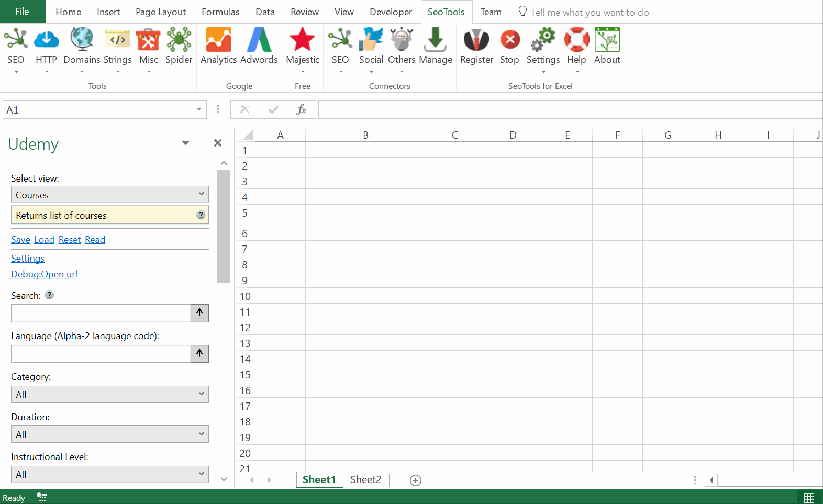
Task: Click the Search text input field
Action: tap(101, 313)
